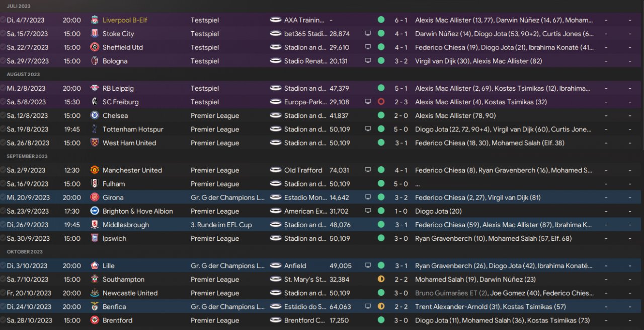Screen dimensions: 644x330
Task: Open the Liverpool B-Elf team link
Action: point(125,20)
